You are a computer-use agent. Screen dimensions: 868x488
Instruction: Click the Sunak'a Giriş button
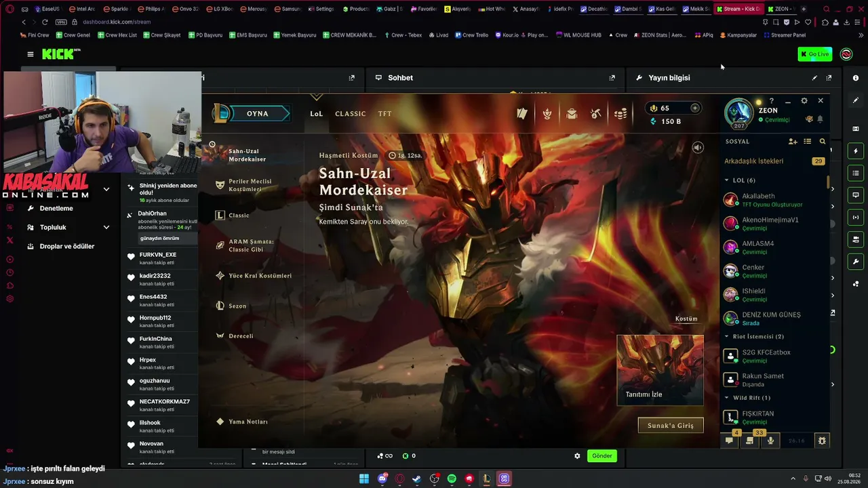pos(671,425)
